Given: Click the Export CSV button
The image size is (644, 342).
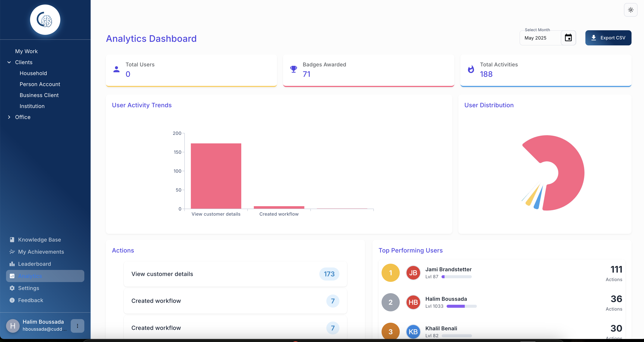Looking at the screenshot, I should coord(608,38).
